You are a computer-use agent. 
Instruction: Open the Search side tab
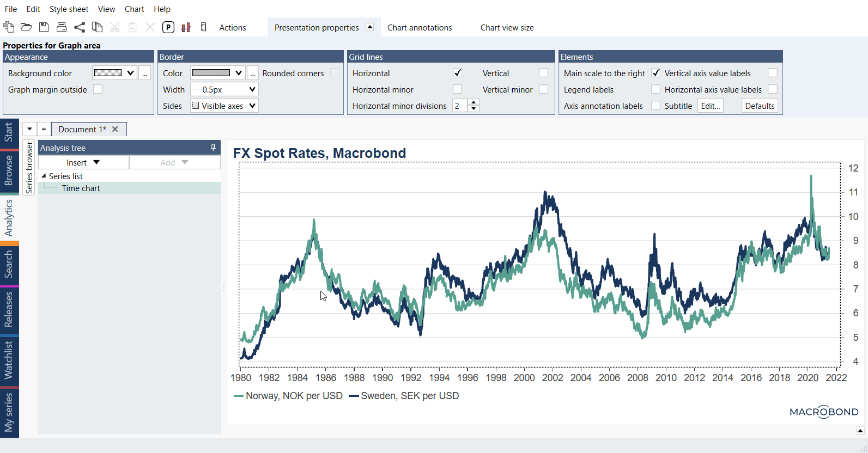[9, 264]
